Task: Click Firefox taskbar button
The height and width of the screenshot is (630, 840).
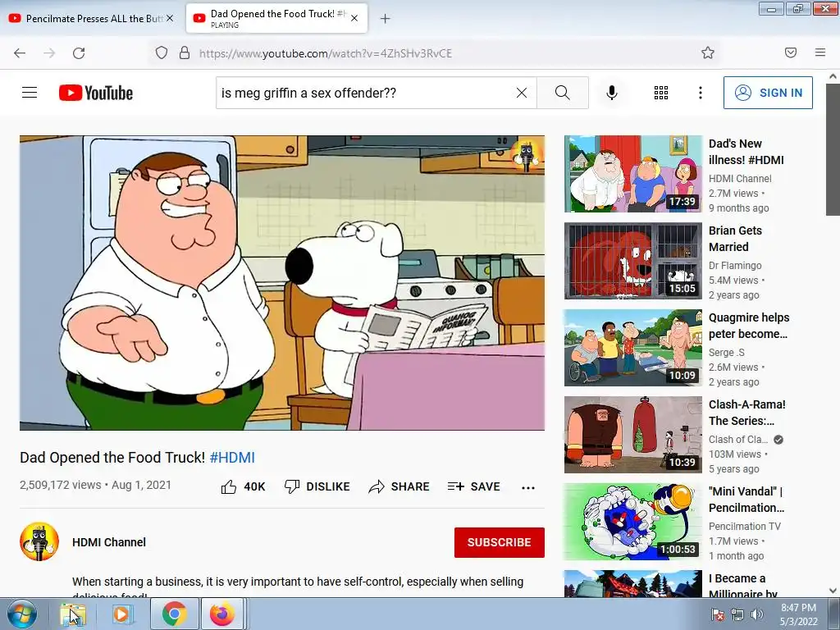Action: click(223, 614)
